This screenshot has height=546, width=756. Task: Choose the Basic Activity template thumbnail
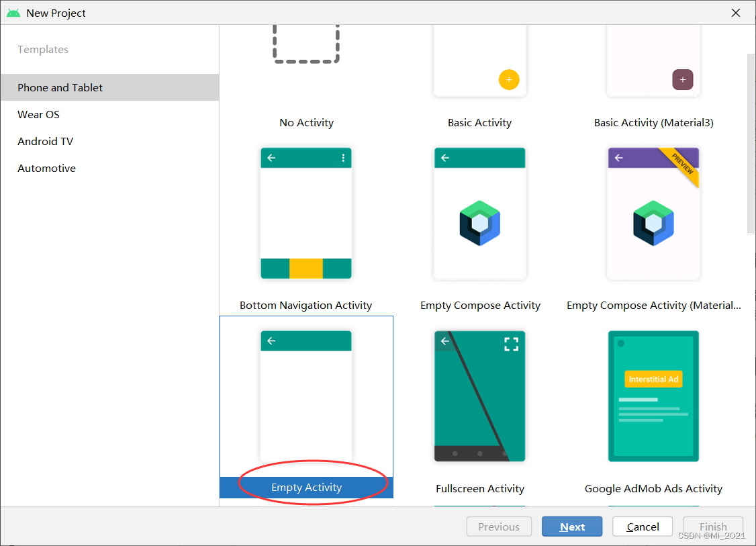coord(480,60)
